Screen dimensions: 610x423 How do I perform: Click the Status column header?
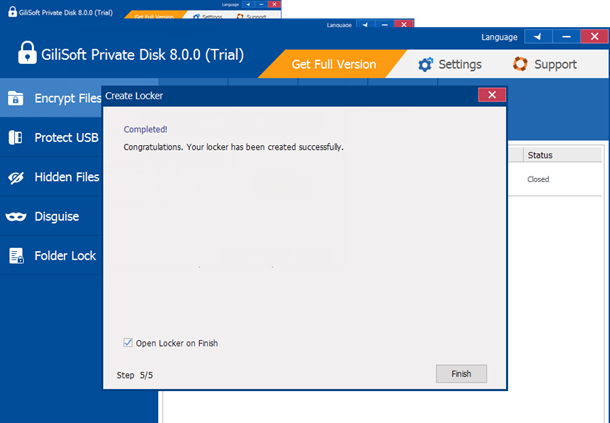pos(563,155)
